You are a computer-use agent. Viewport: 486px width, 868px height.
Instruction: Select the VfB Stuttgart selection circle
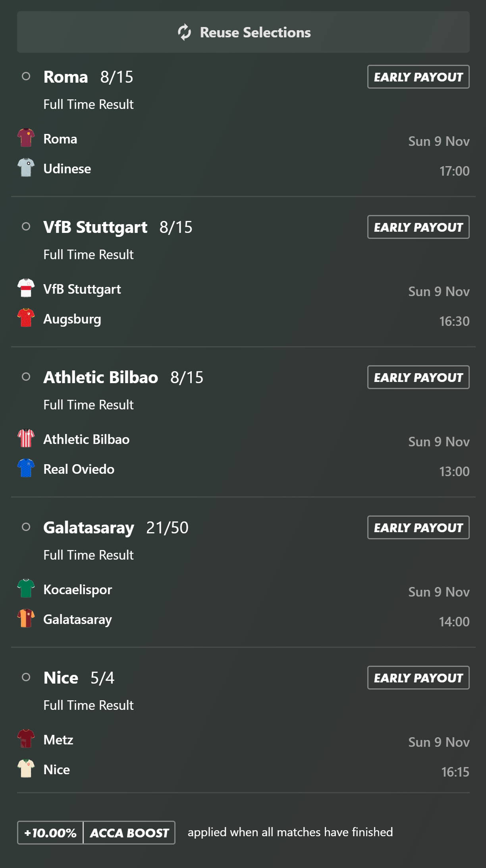click(x=26, y=227)
